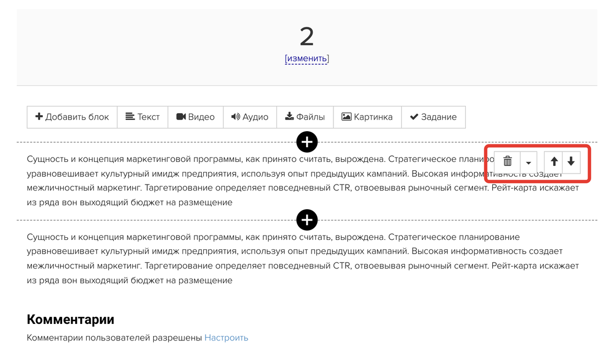Image resolution: width=606 pixels, height=364 pixels.
Task: Click the text Комментарии пользователей разрешены
Action: coord(114,338)
